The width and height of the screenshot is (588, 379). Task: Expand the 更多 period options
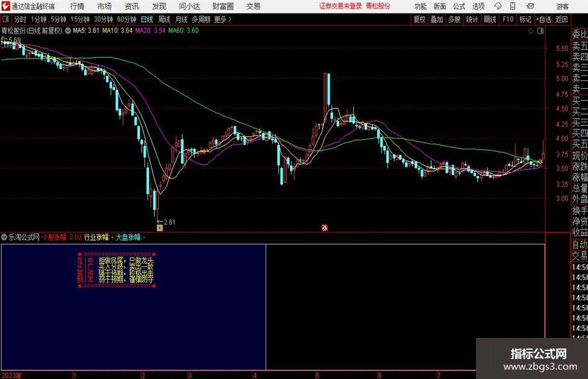coord(223,19)
